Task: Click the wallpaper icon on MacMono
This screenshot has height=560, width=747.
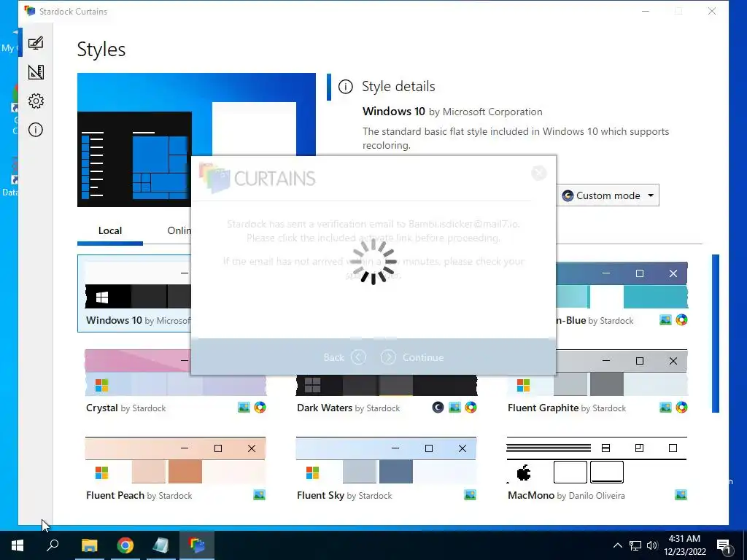Action: tap(681, 495)
